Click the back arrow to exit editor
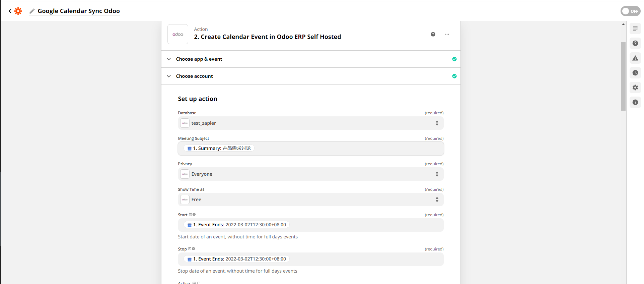The height and width of the screenshot is (284, 644). pos(10,11)
